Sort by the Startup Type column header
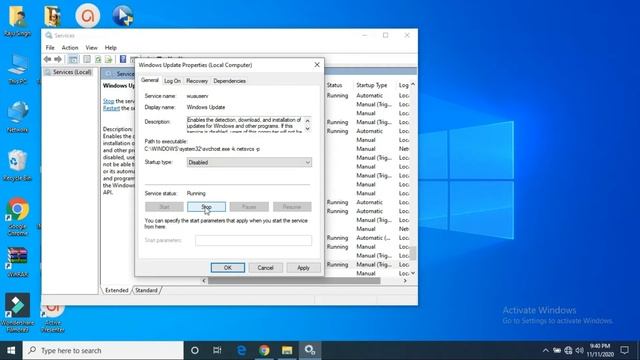640x360 pixels. pos(371,85)
